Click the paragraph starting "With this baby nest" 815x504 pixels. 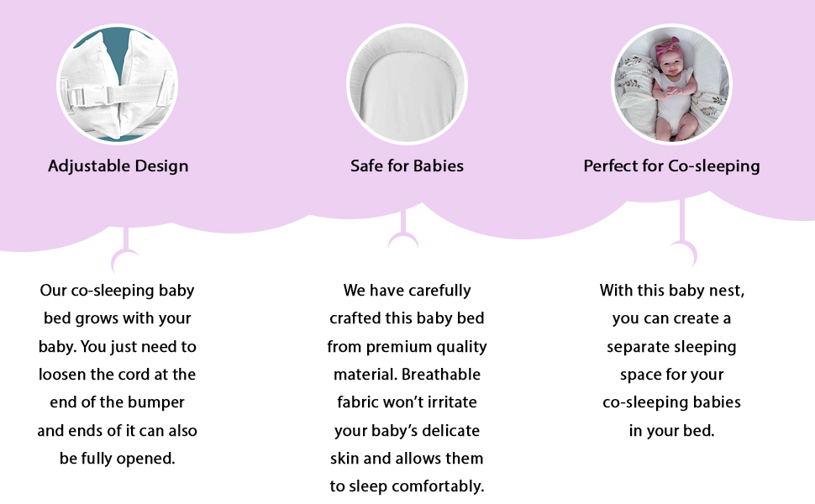pyautogui.click(x=671, y=360)
